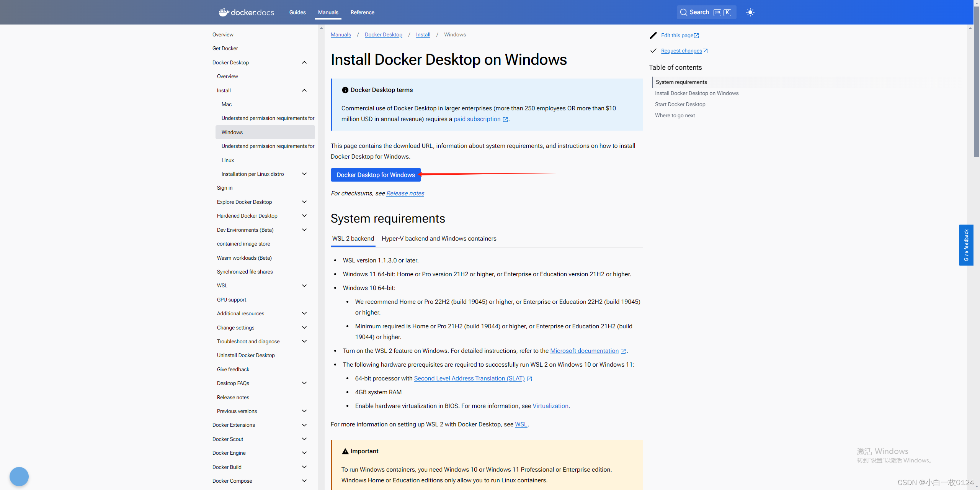Click the Docker docs logo

point(247,12)
